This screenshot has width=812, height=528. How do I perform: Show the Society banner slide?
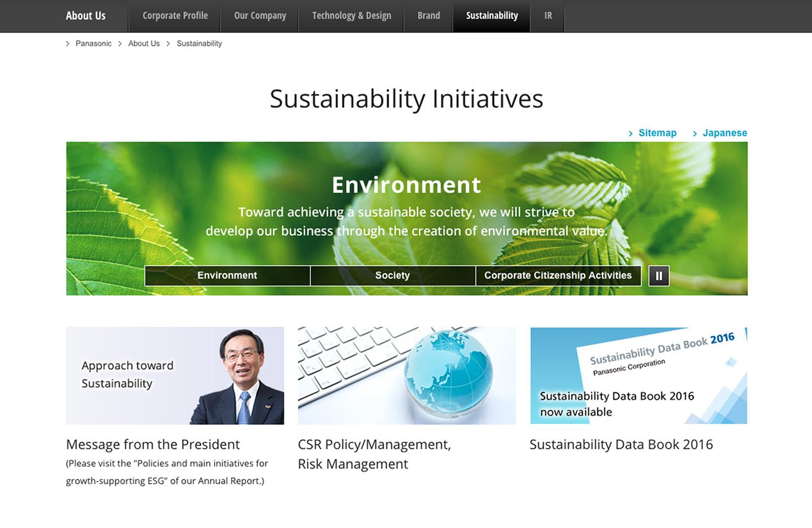point(392,275)
